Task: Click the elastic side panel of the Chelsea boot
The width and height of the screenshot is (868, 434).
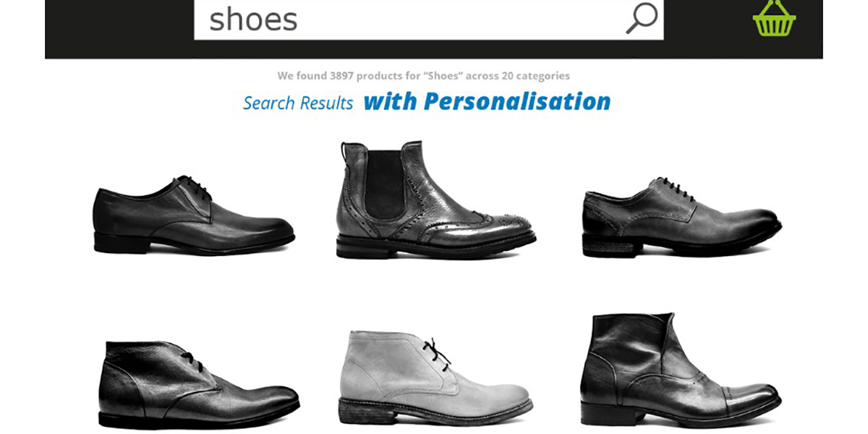Action: [x=384, y=185]
